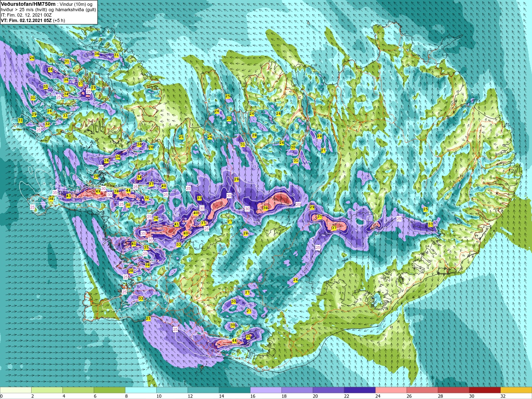
Task: Click the legend scale tick label 24
Action: 378,396
